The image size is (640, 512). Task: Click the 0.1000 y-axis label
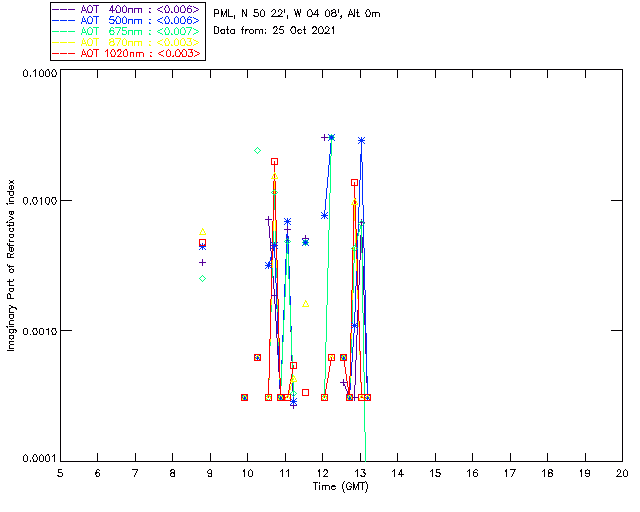(40, 73)
